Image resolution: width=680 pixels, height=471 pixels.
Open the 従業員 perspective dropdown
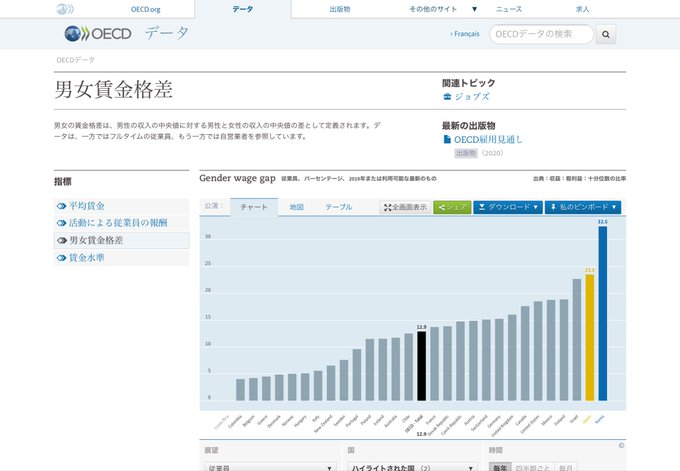[x=270, y=468]
